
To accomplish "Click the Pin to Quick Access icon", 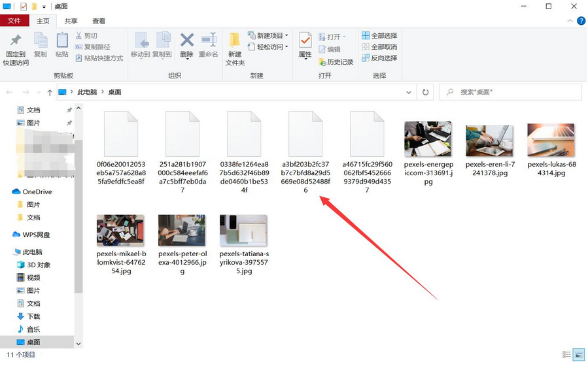I will (x=16, y=42).
